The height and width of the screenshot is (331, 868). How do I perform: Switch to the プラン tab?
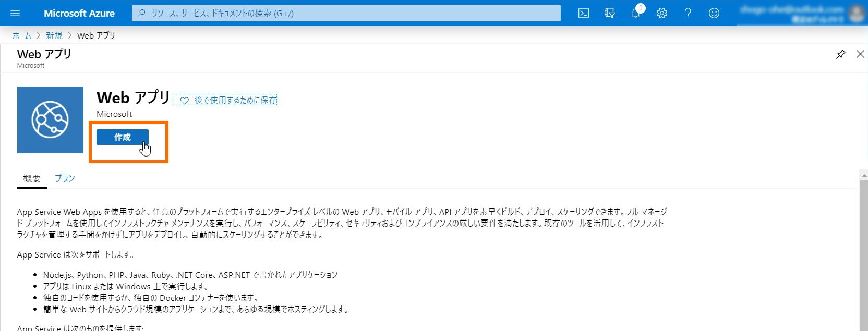tap(65, 178)
